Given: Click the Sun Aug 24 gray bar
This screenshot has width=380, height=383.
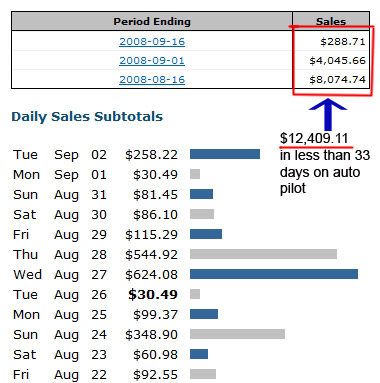Looking at the screenshot, I should [x=237, y=334].
